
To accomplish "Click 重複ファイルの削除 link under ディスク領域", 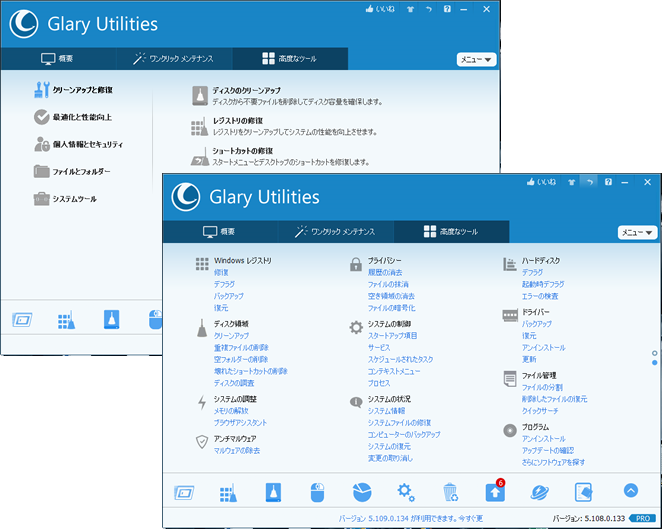I will tap(241, 347).
